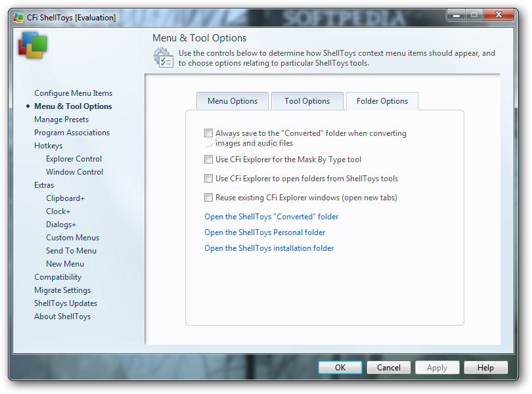Go to Custom Menus page
This screenshot has width=532, height=394.
73,238
